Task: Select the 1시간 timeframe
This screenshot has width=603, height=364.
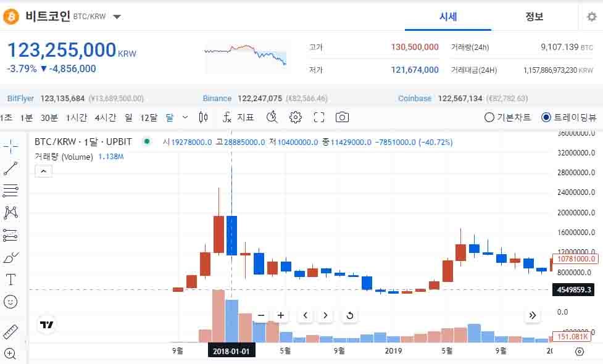Action: [x=77, y=118]
